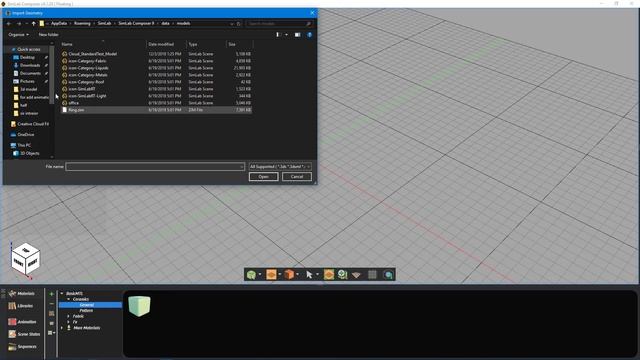
Task: Click the orange 3D cube icon in viewport toolbar
Action: click(x=289, y=275)
